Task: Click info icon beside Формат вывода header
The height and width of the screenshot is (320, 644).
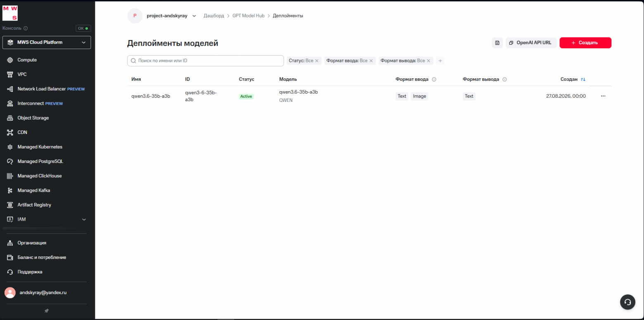Action: pos(504,80)
